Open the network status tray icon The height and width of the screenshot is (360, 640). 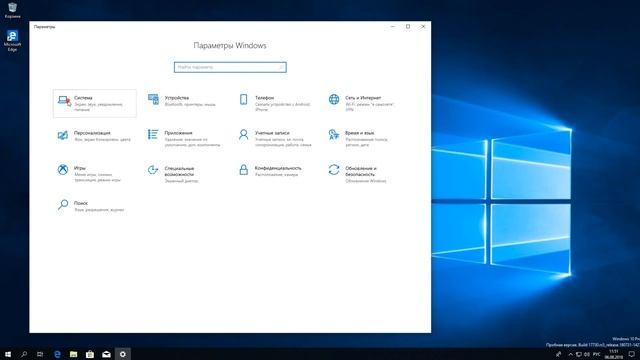pos(579,354)
